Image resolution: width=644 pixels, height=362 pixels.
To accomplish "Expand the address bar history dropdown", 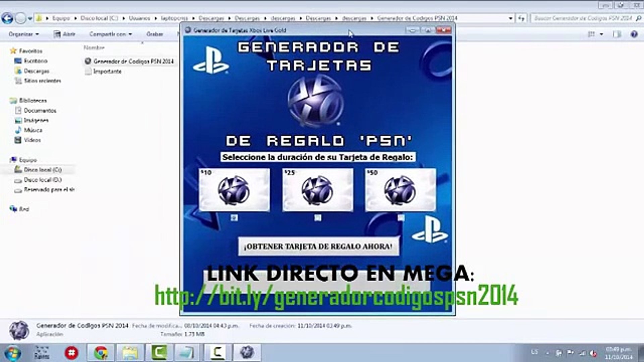I will click(x=511, y=18).
